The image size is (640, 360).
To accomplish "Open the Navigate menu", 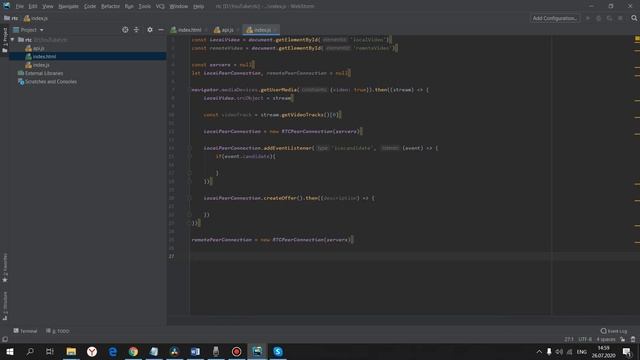I will (x=68, y=7).
